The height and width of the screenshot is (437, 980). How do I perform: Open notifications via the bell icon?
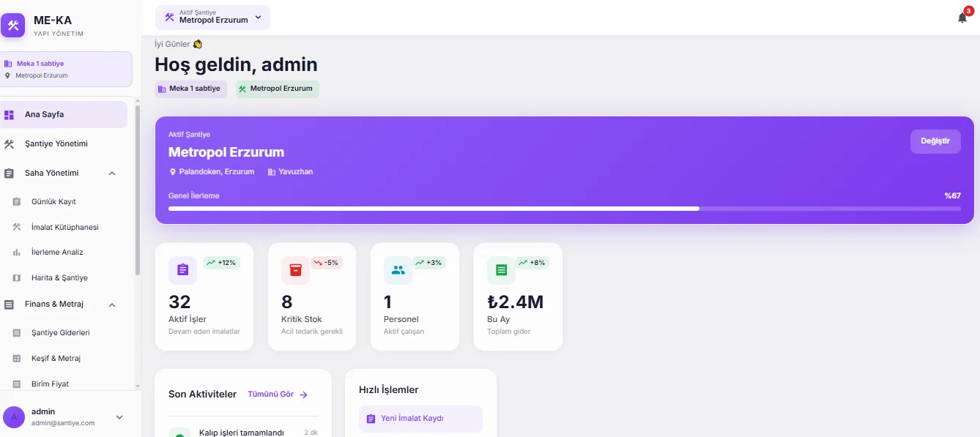[x=962, y=16]
